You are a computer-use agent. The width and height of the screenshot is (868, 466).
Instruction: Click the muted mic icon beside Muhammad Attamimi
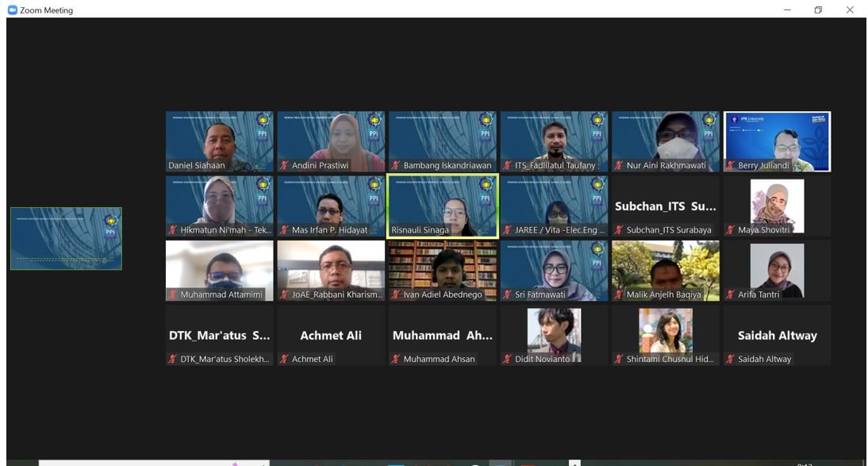tap(172, 295)
